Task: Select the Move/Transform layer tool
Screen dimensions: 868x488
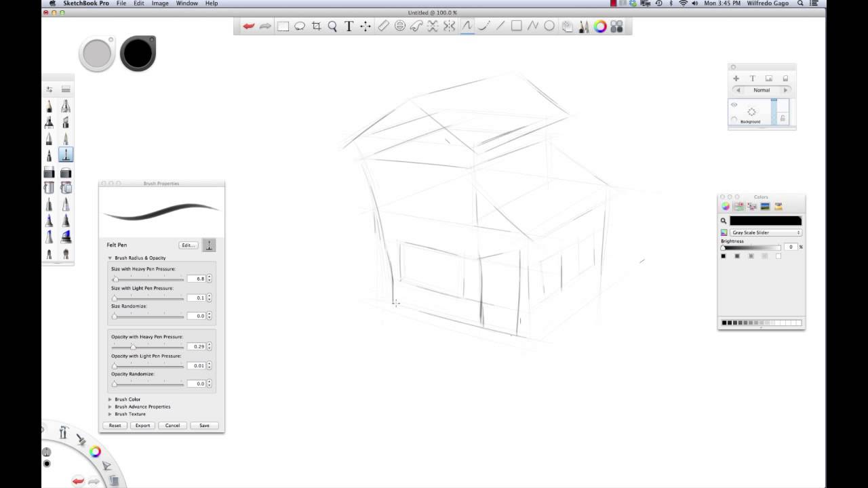Action: 366,26
